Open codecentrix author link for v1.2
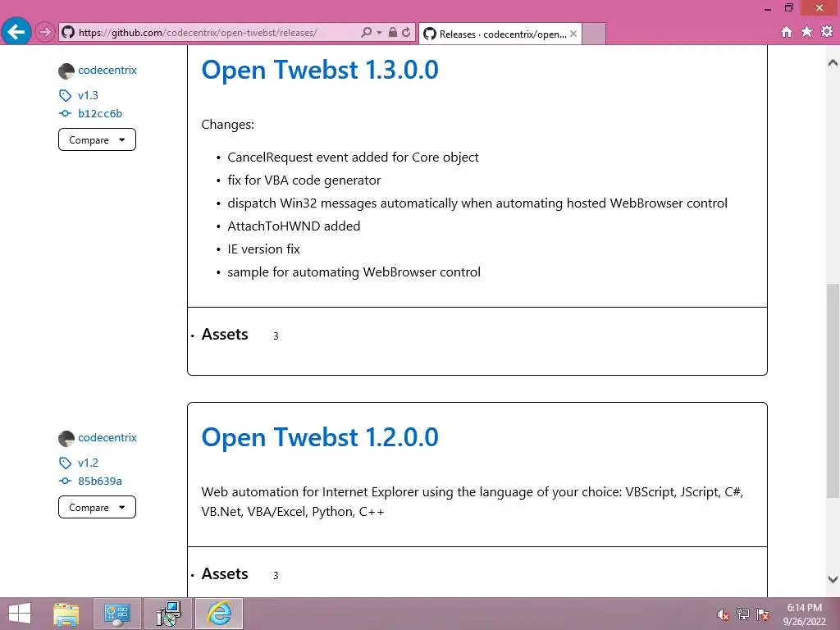Image resolution: width=840 pixels, height=630 pixels. pyautogui.click(x=107, y=437)
